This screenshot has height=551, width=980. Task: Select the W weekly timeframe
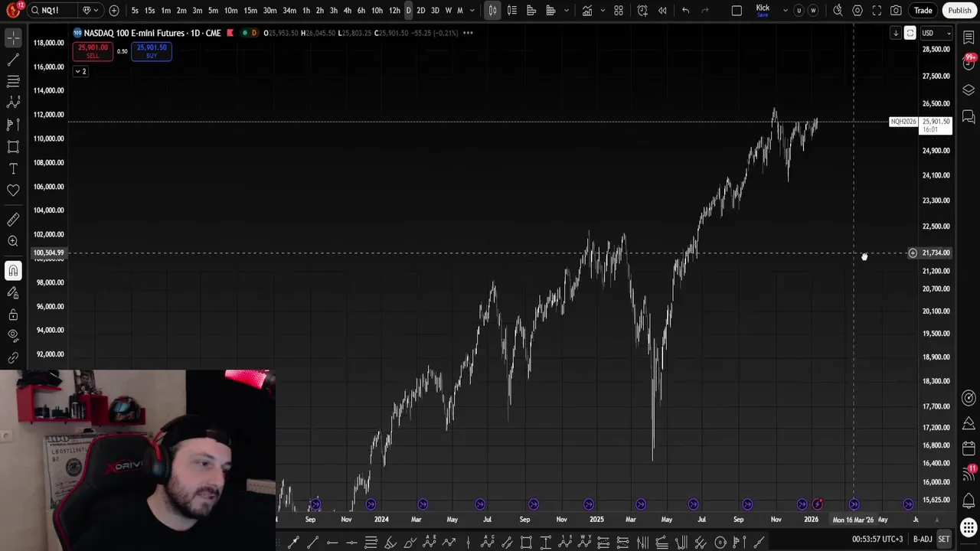click(449, 11)
